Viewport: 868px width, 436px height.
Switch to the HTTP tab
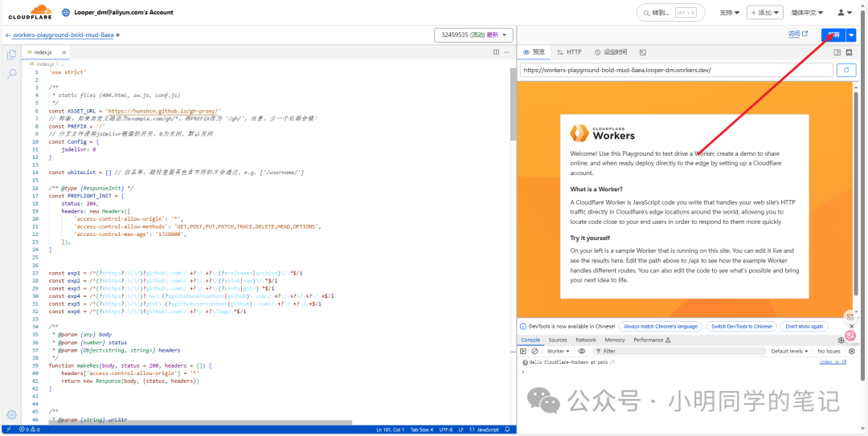[570, 52]
